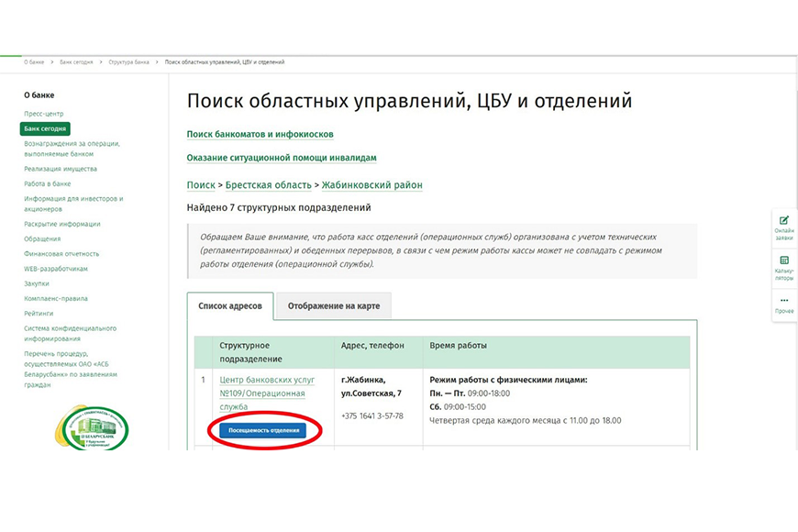The image size is (798, 532).
Task: Go to Брестская область breadcrumb
Action: (268, 185)
